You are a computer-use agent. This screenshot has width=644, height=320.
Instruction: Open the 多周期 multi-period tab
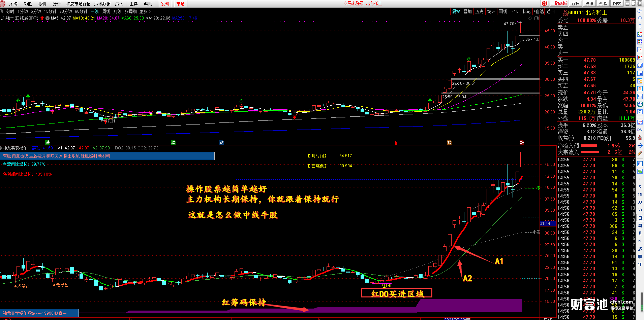130,11
